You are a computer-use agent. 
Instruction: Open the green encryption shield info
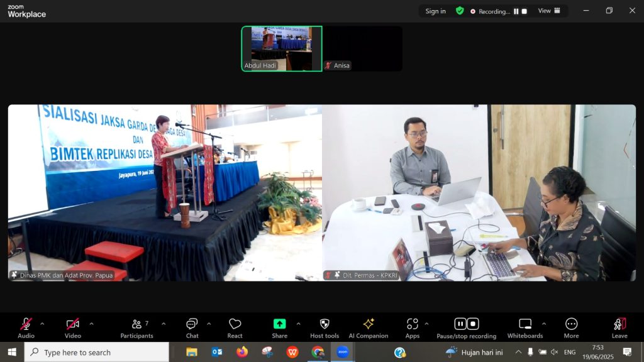tap(460, 11)
